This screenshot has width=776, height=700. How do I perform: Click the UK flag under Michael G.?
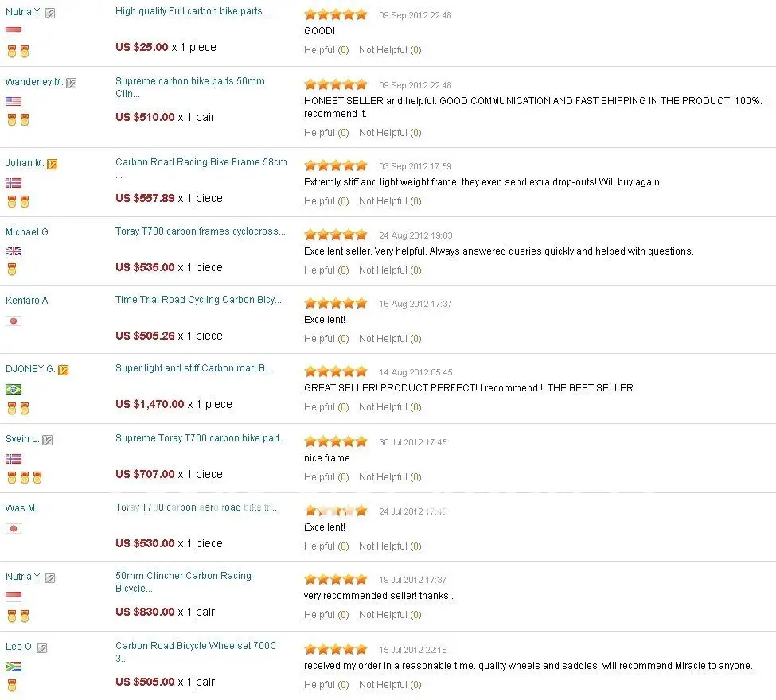click(14, 251)
